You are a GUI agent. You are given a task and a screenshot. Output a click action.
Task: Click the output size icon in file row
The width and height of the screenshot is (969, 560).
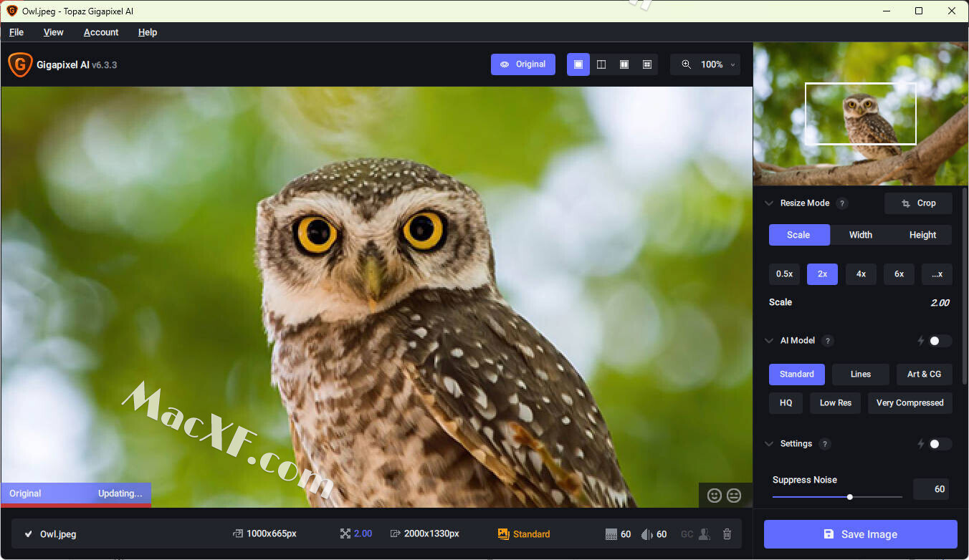pos(395,534)
